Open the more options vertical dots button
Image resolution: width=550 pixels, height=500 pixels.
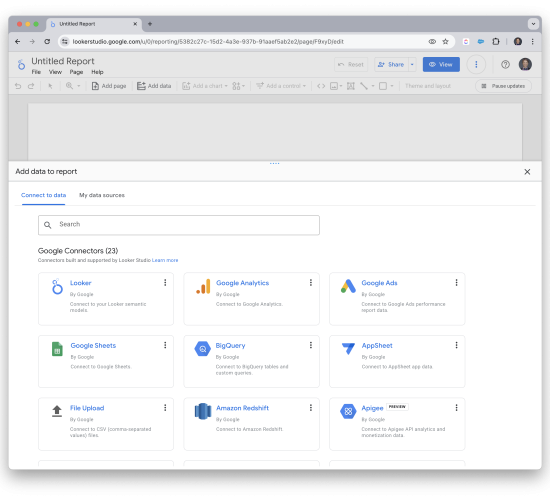pos(476,65)
